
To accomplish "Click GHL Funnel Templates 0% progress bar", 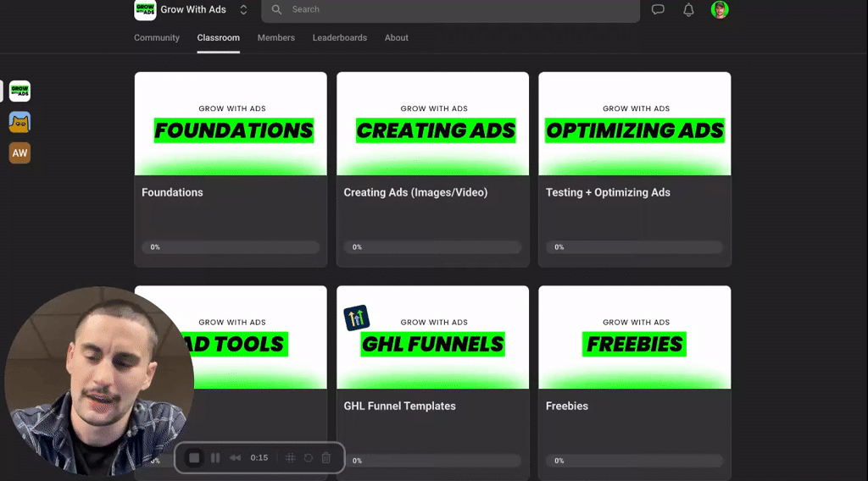I will click(x=433, y=461).
